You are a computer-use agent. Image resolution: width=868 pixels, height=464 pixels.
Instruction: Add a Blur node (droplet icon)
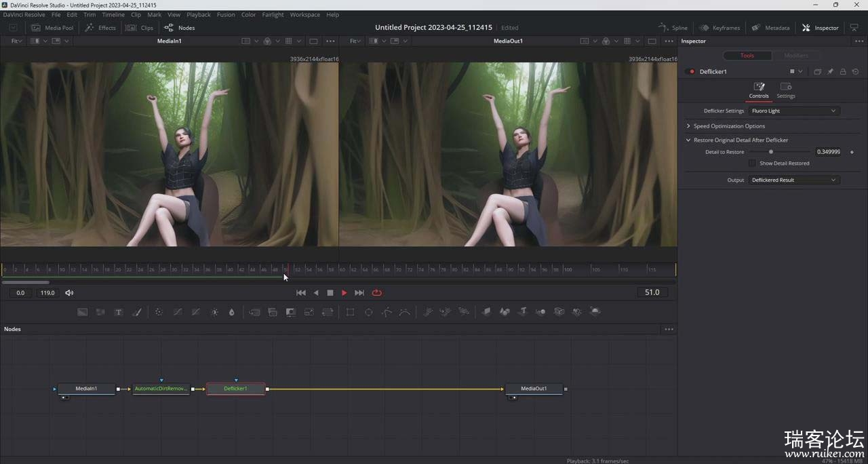[232, 312]
